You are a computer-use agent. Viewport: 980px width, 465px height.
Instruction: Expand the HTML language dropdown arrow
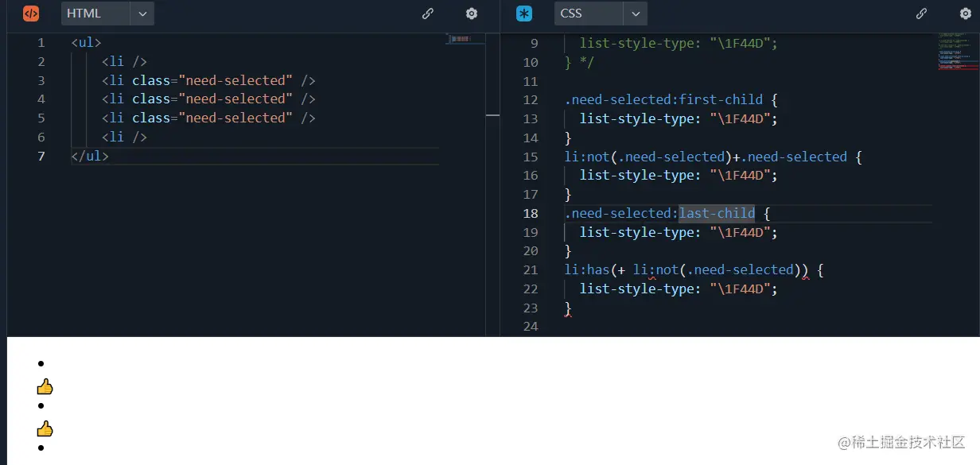click(x=142, y=14)
